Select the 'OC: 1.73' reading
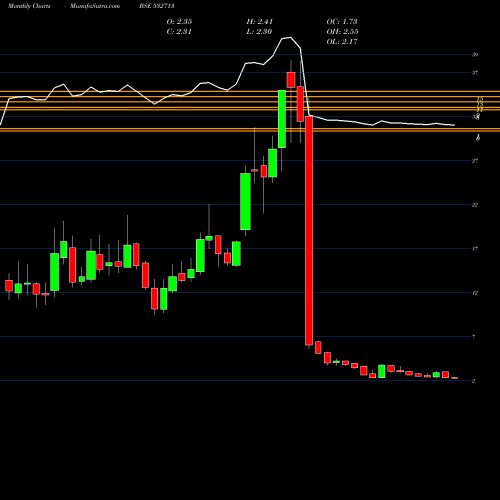 click(x=342, y=22)
